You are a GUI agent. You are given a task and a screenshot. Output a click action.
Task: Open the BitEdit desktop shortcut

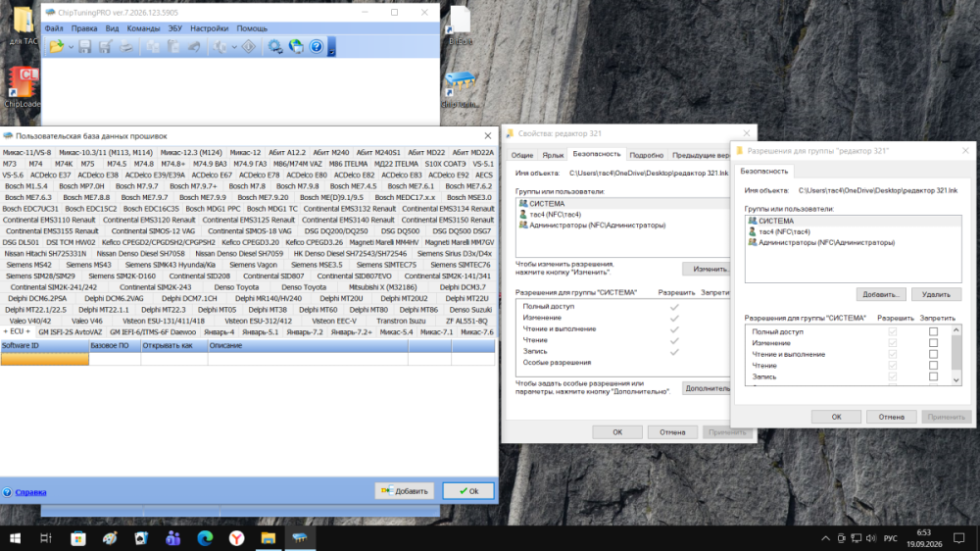click(461, 25)
